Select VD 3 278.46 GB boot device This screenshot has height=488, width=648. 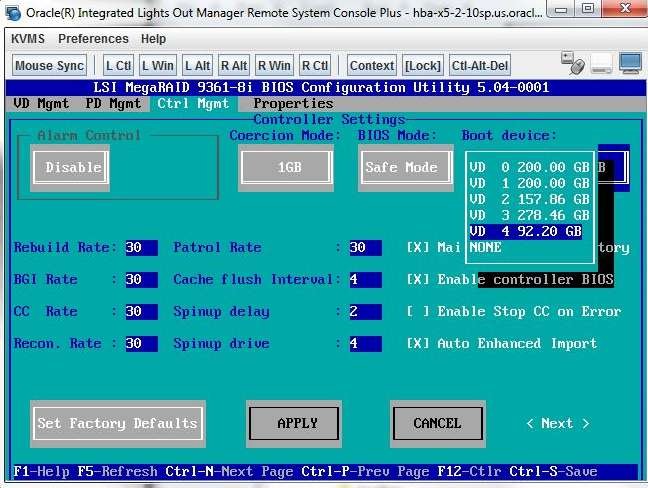(529, 215)
